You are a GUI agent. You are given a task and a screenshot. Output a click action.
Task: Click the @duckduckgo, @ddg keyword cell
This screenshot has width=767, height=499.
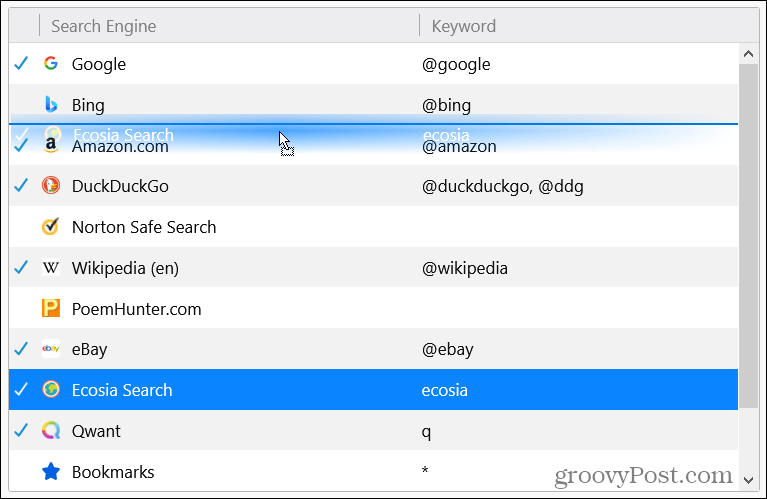(x=503, y=186)
